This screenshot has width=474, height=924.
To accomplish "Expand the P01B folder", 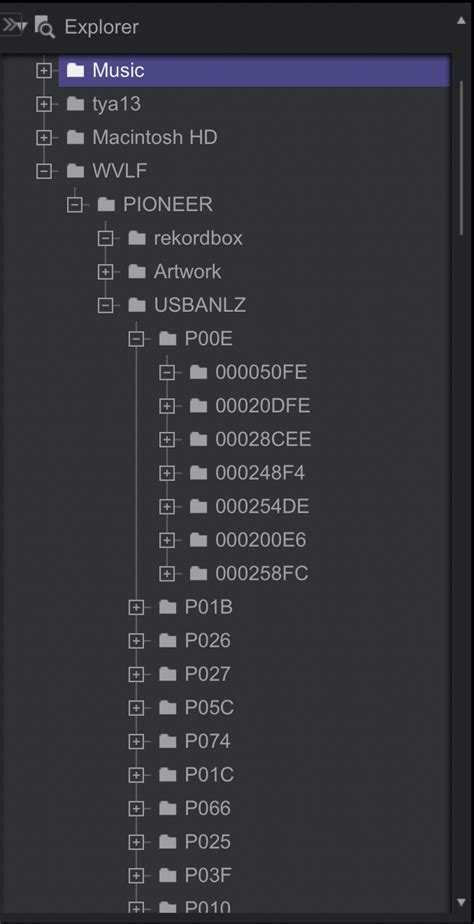I will [136, 607].
